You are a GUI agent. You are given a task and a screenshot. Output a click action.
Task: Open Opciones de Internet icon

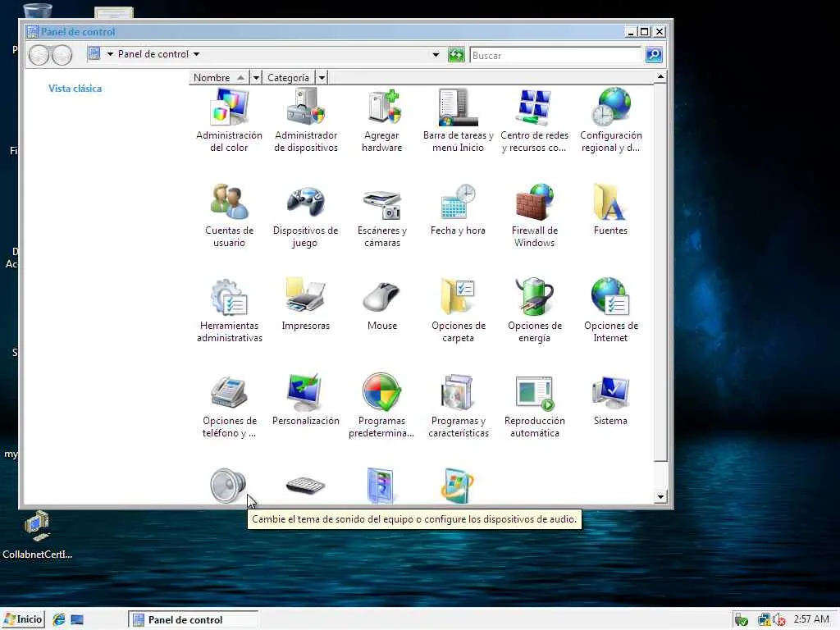coord(610,296)
